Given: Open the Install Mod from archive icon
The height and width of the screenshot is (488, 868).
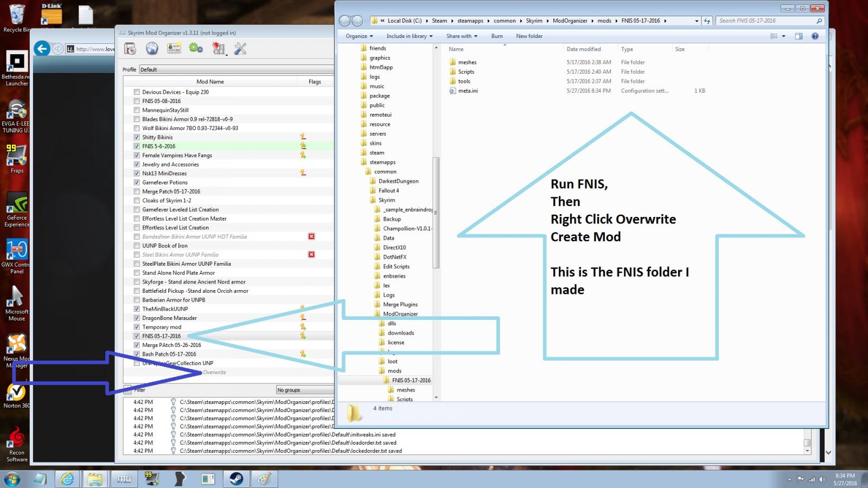Looking at the screenshot, I should point(130,49).
